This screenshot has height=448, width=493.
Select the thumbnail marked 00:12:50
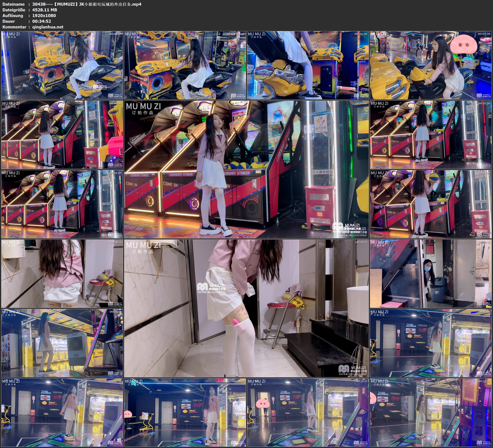coord(431,134)
